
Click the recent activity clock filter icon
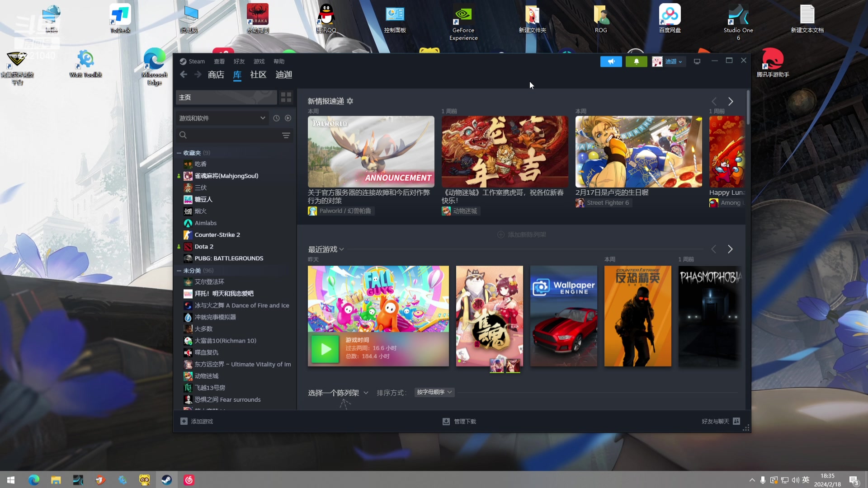pyautogui.click(x=276, y=118)
